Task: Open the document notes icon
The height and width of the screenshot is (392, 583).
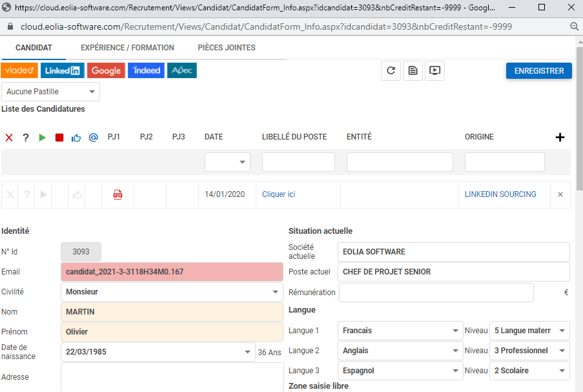Action: coord(413,71)
